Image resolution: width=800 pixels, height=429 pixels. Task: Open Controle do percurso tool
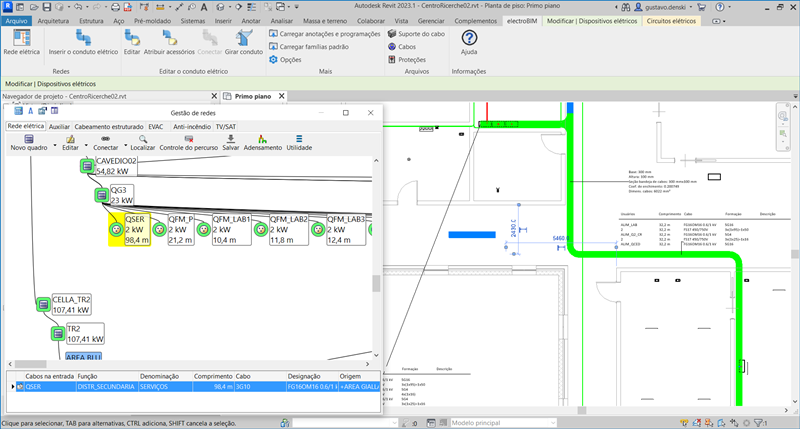pyautogui.click(x=187, y=139)
